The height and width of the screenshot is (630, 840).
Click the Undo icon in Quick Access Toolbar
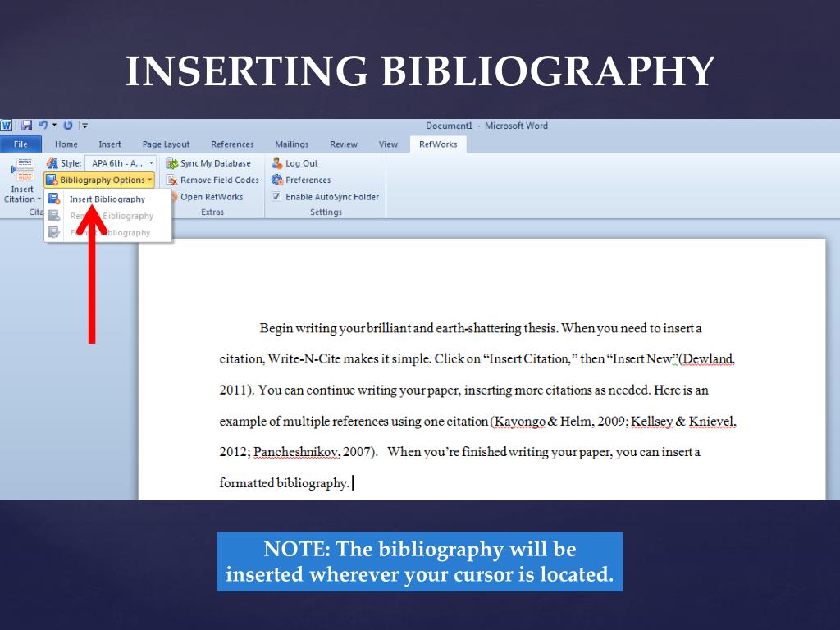(x=43, y=126)
